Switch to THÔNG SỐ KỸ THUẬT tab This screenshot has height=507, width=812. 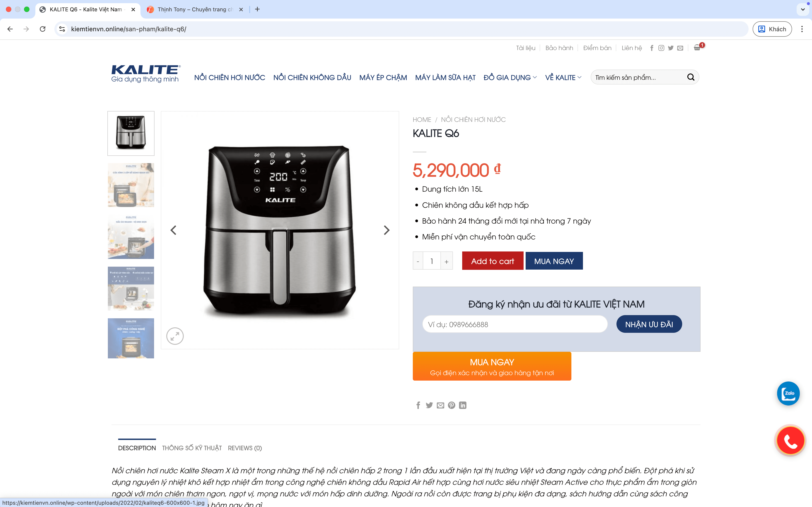tap(192, 448)
